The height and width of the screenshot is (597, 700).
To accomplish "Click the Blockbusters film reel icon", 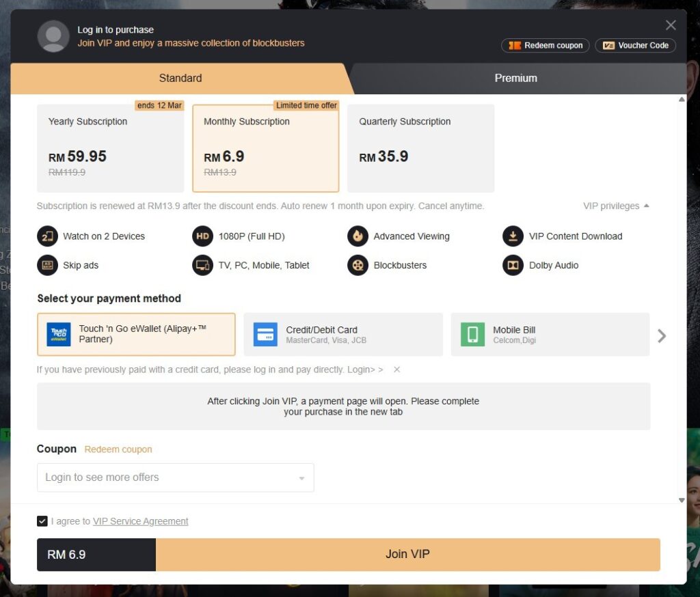I will [358, 265].
